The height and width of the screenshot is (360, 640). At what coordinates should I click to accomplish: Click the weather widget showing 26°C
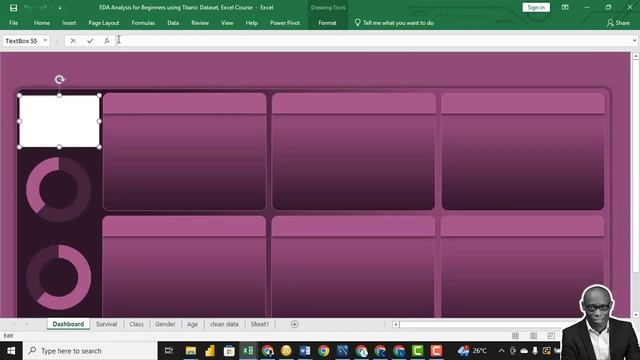point(472,351)
